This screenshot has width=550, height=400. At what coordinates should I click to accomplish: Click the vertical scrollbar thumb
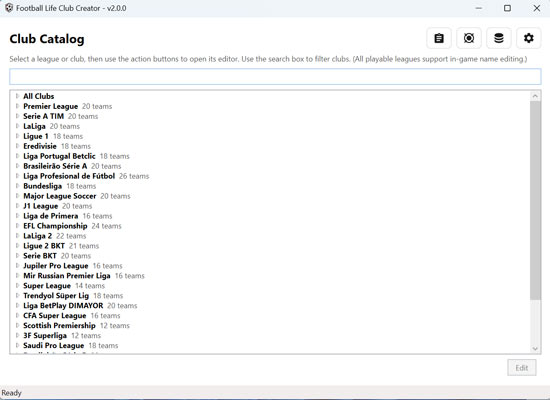click(535, 200)
